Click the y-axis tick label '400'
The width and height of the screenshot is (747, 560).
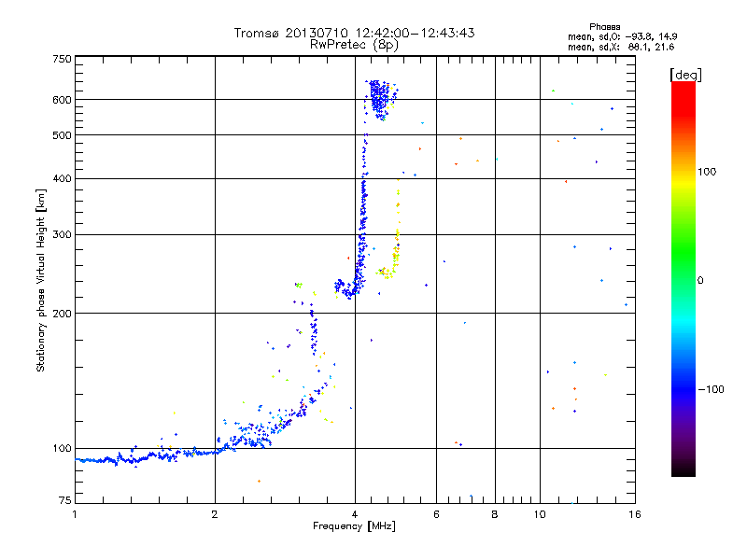coord(63,178)
